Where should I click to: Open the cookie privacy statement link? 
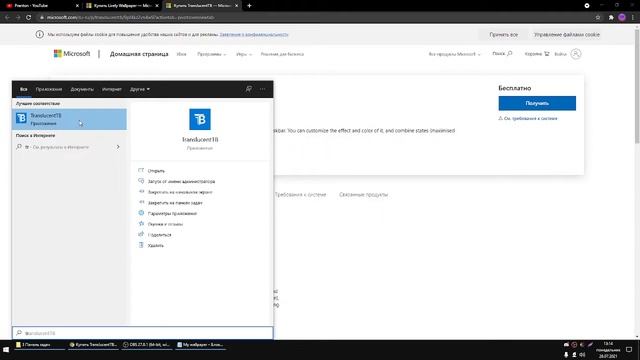(254, 35)
